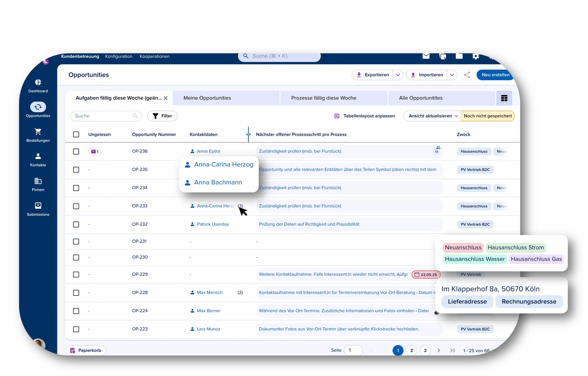
Task: Click the Seite page number field
Action: (x=353, y=351)
